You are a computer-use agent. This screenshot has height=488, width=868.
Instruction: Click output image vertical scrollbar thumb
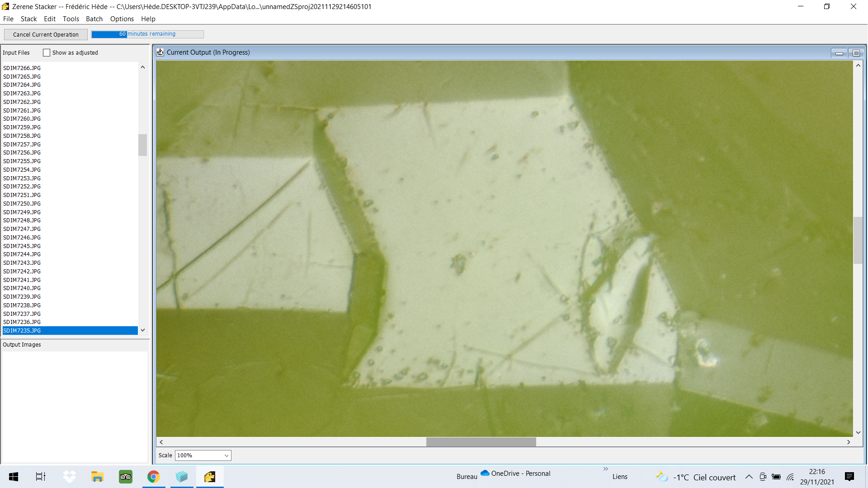pos(858,240)
